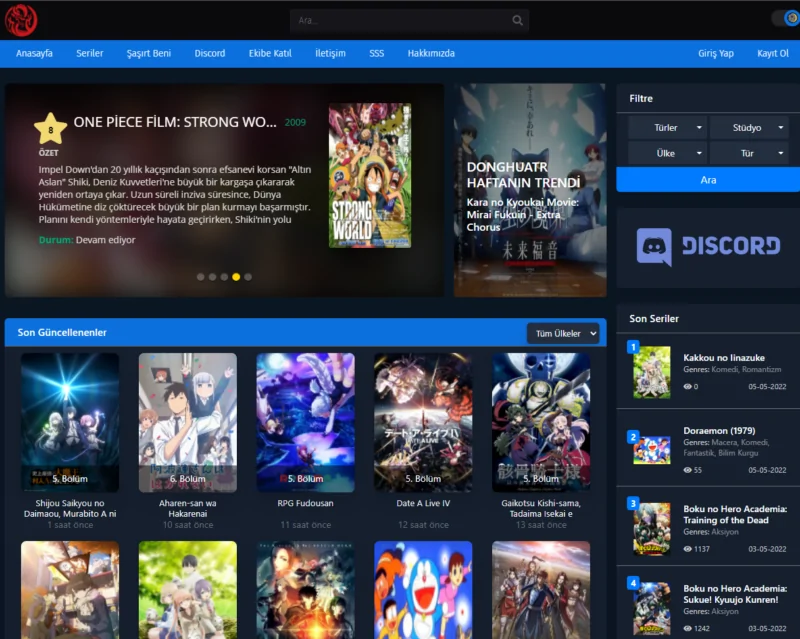Click Ekibe Katıl menu item
Viewport: 800px width, 639px height.
point(270,53)
